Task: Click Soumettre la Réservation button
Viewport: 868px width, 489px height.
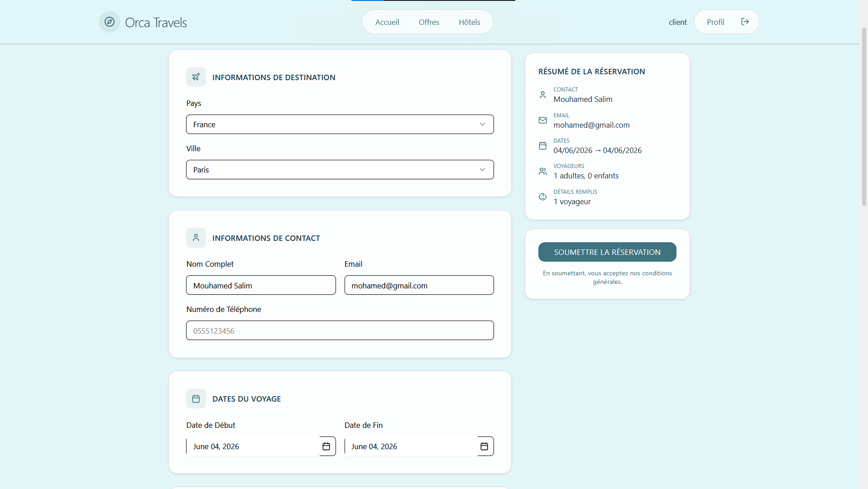Action: 607,252
